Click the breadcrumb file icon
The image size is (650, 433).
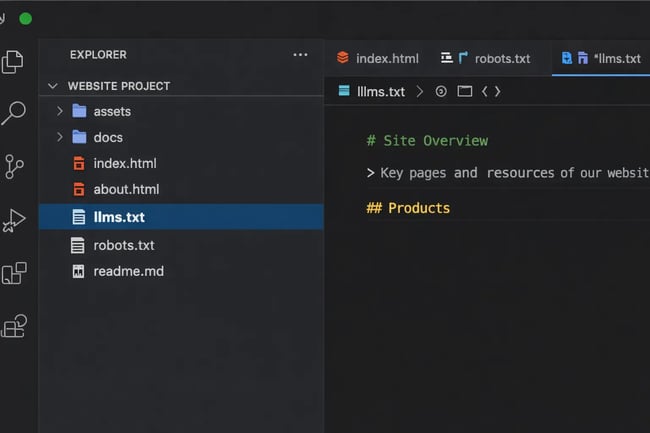(344, 90)
